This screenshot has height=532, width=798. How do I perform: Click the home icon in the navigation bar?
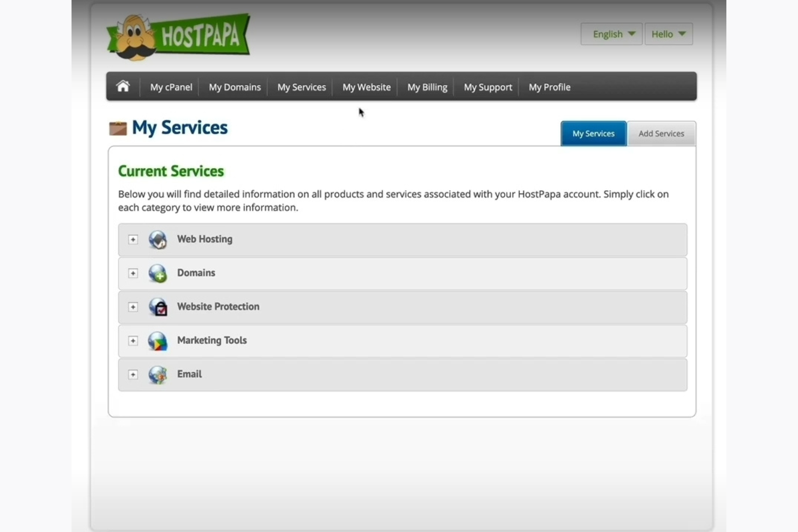tap(122, 86)
